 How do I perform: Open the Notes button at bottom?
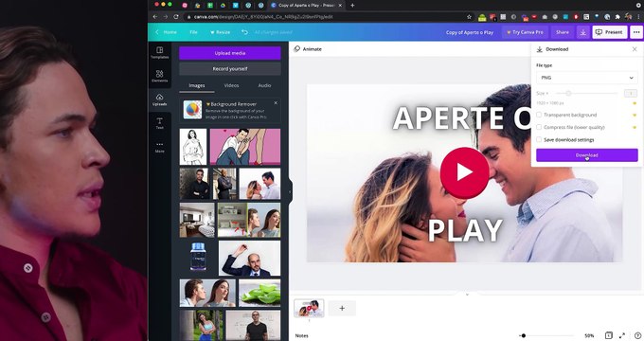point(301,335)
